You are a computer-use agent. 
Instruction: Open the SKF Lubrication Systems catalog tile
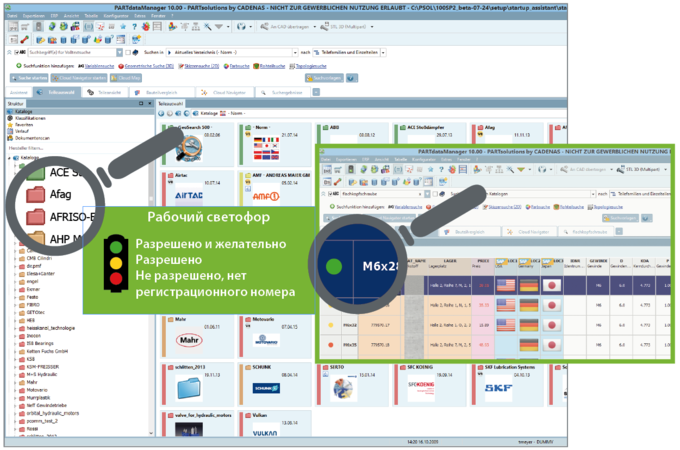pyautogui.click(x=505, y=384)
